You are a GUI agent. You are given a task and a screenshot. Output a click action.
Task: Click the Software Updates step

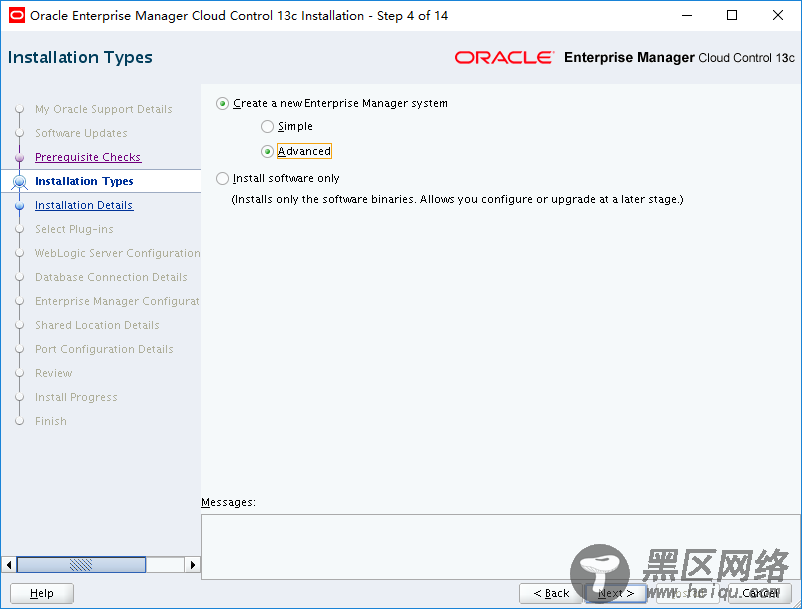click(x=81, y=133)
